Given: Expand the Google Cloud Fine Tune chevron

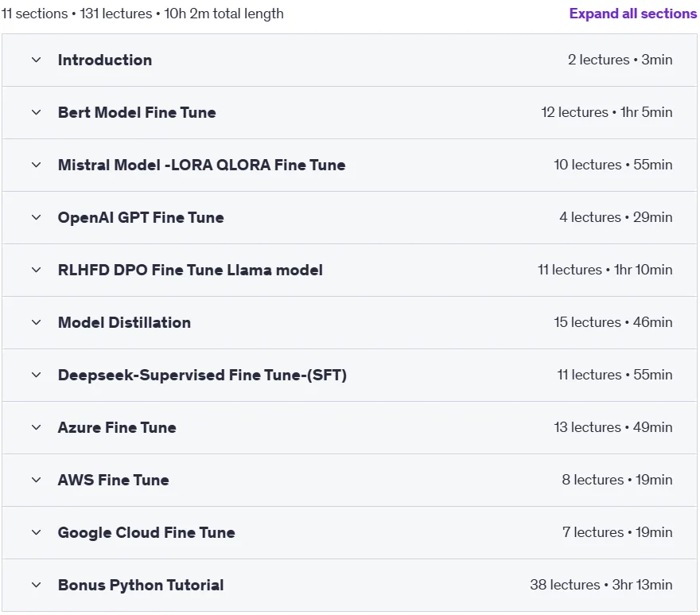Looking at the screenshot, I should 36,532.
